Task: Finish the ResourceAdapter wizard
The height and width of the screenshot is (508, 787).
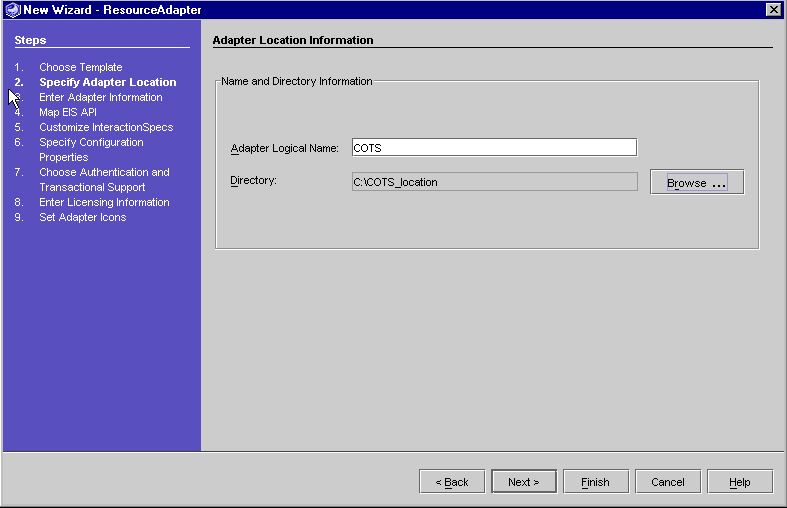Action: click(596, 482)
